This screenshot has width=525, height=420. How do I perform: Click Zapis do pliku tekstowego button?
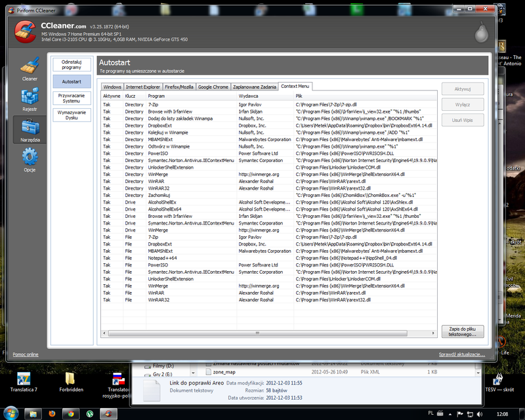(463, 331)
